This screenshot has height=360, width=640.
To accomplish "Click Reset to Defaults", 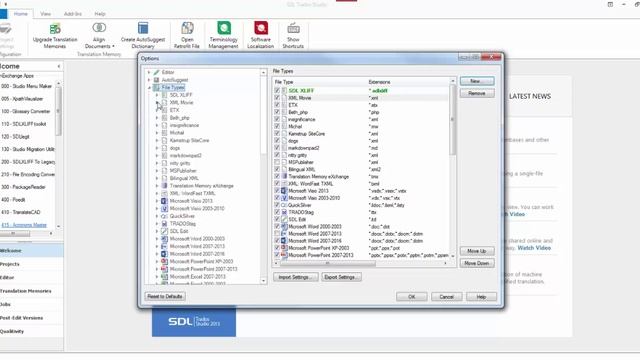I will [165, 296].
